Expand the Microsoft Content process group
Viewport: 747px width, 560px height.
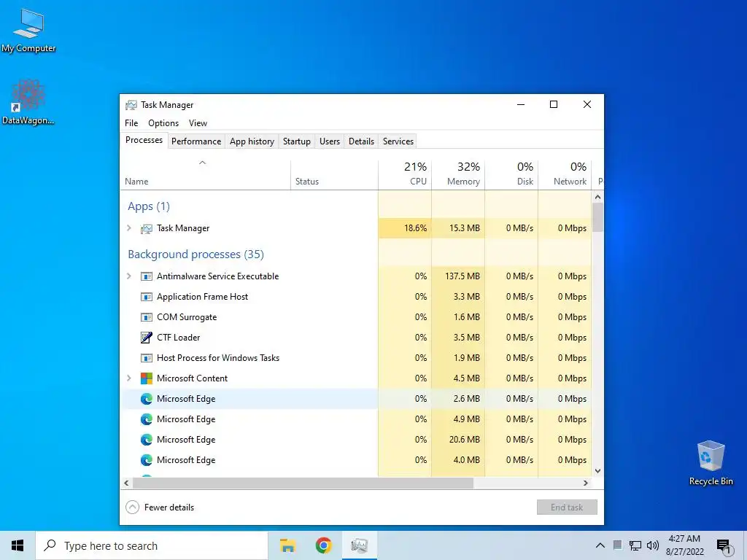click(129, 378)
